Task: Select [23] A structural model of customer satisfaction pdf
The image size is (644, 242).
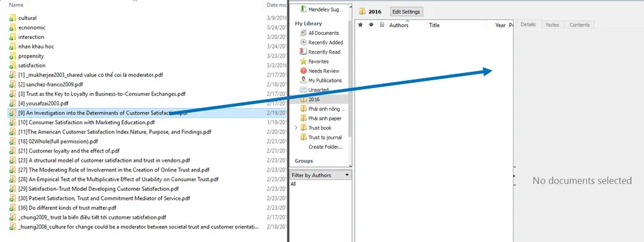Action: click(104, 160)
